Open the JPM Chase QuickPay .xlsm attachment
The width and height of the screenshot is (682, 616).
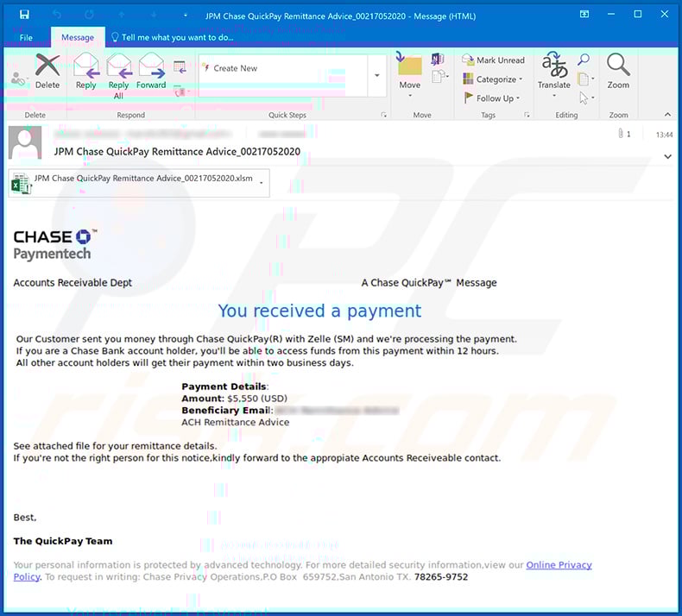click(139, 183)
